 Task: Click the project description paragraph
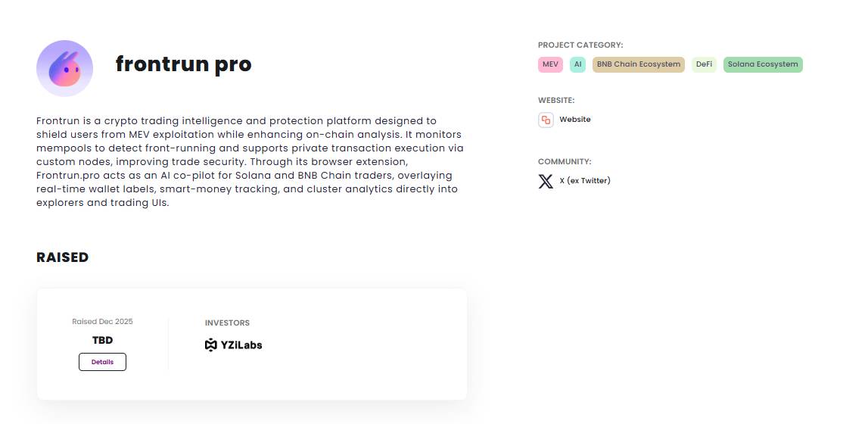point(250,162)
